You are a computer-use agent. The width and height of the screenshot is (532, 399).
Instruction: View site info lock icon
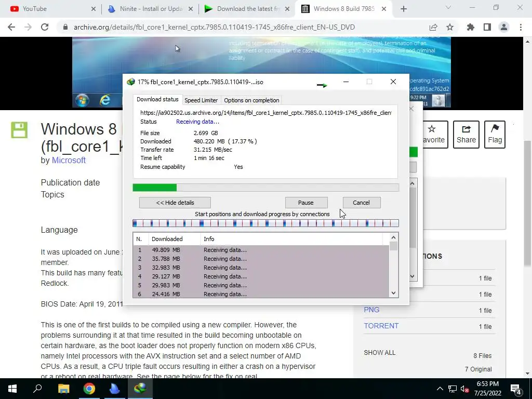[65, 27]
